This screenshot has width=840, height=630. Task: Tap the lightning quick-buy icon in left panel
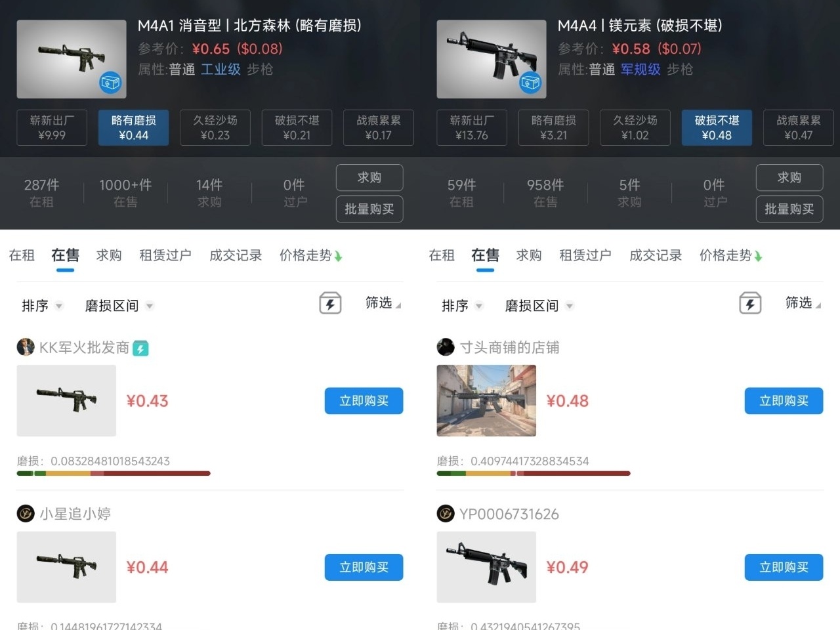pos(330,304)
